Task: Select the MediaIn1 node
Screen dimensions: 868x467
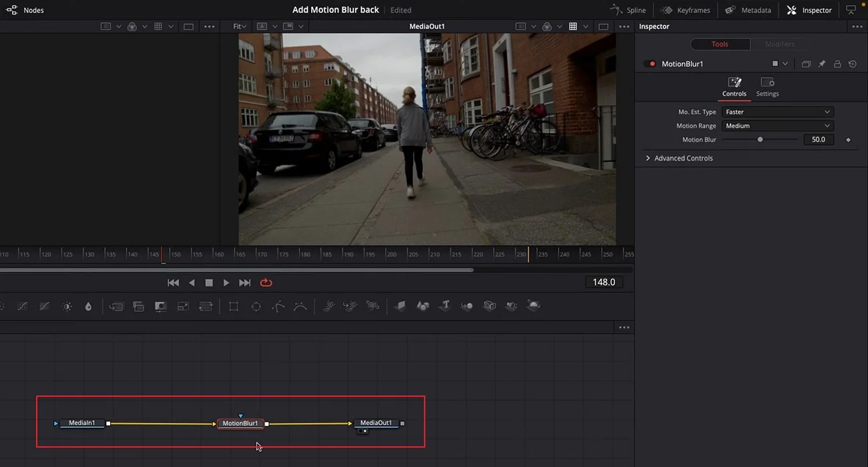Action: click(82, 423)
